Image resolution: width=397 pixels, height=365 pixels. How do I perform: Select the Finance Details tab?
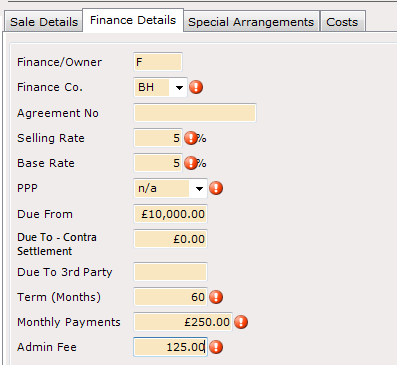pos(133,20)
